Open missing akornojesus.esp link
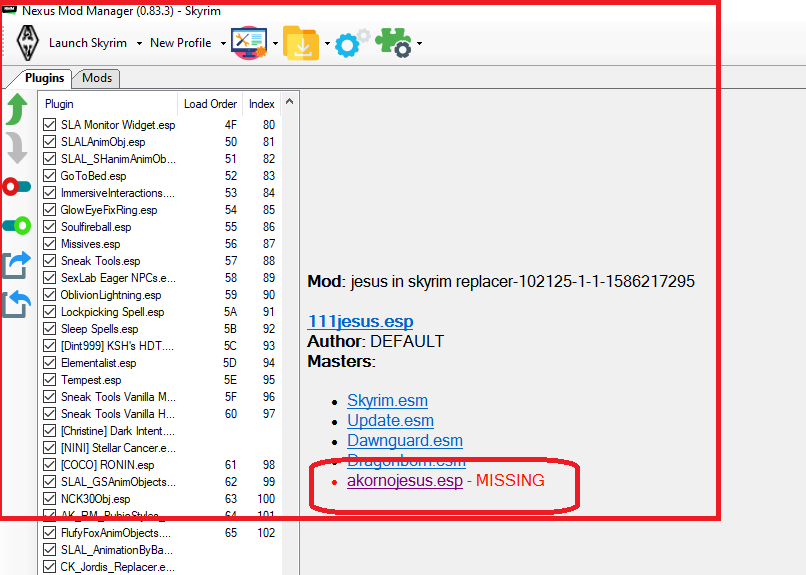This screenshot has width=806, height=575. [x=405, y=480]
